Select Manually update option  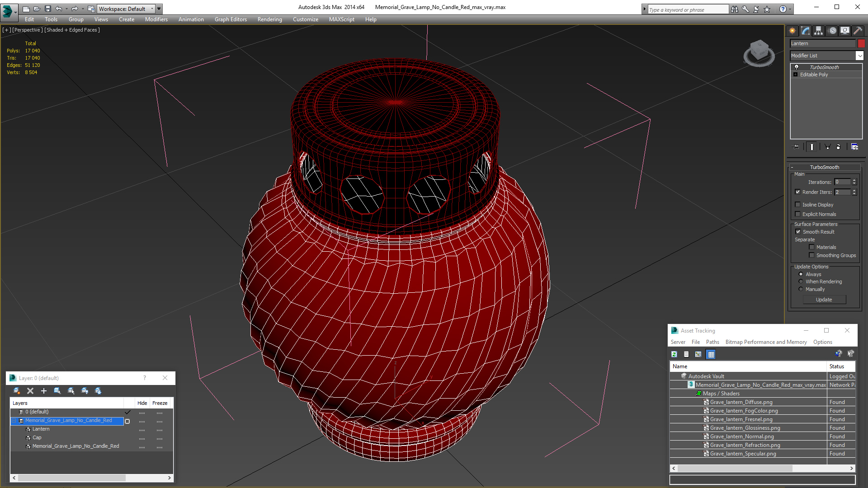801,289
